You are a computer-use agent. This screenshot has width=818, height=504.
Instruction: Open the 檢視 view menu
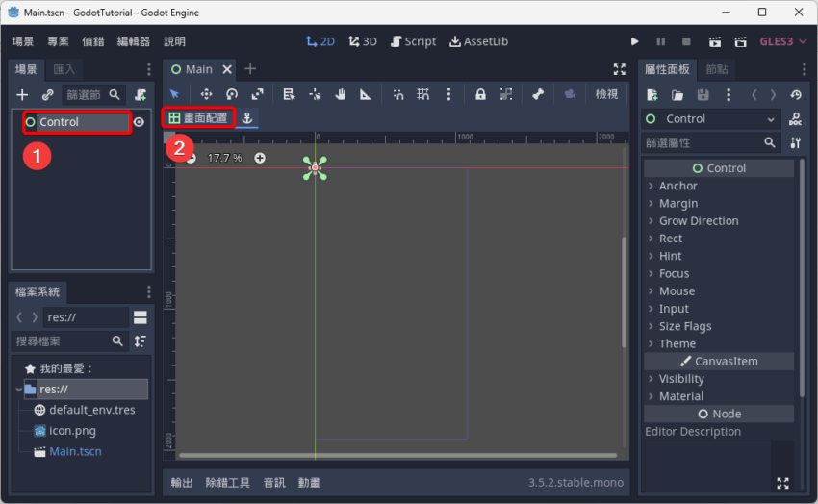pyautogui.click(x=606, y=94)
